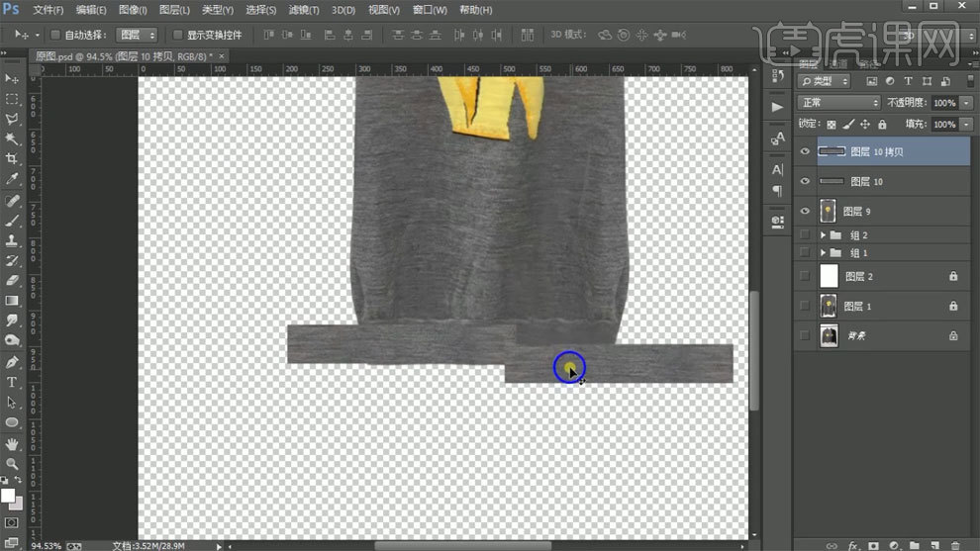This screenshot has width=980, height=551.
Task: Select the Clone Stamp tool
Action: click(x=11, y=240)
